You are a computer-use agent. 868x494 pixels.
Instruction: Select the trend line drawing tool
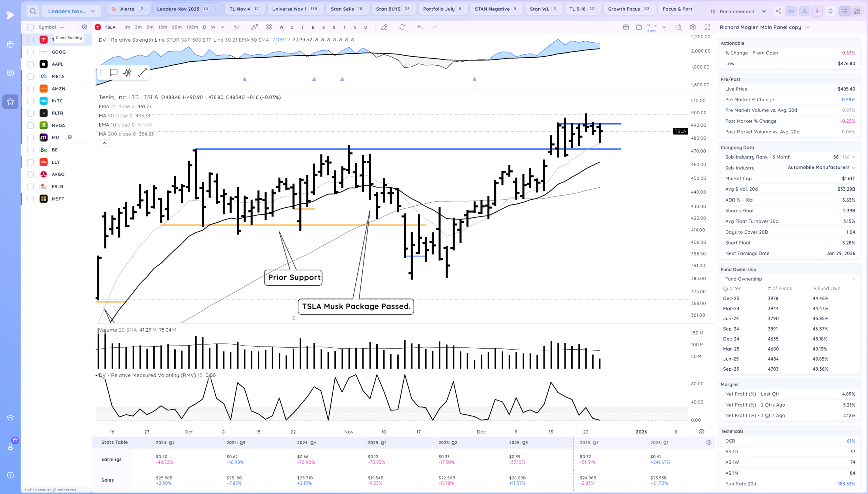142,72
